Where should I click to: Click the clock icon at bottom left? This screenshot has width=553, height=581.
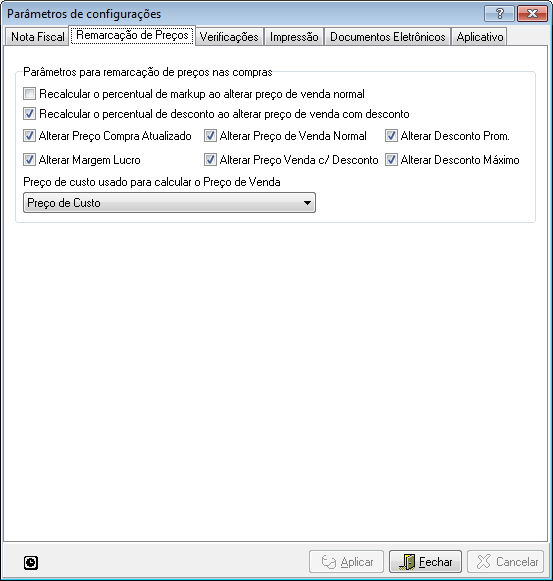click(31, 562)
